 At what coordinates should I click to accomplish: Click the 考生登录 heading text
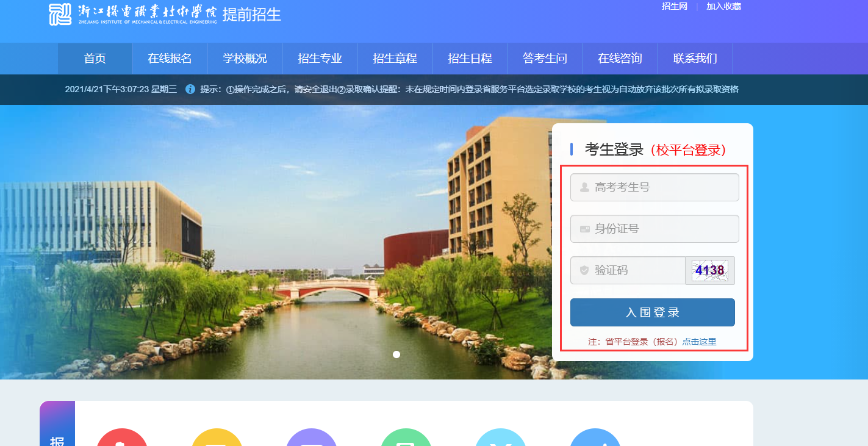point(614,149)
